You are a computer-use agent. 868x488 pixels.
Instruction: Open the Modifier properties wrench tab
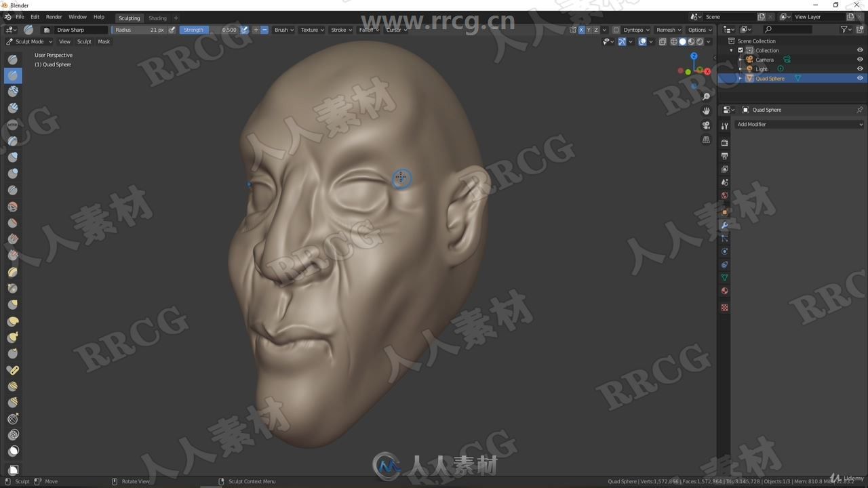point(724,225)
